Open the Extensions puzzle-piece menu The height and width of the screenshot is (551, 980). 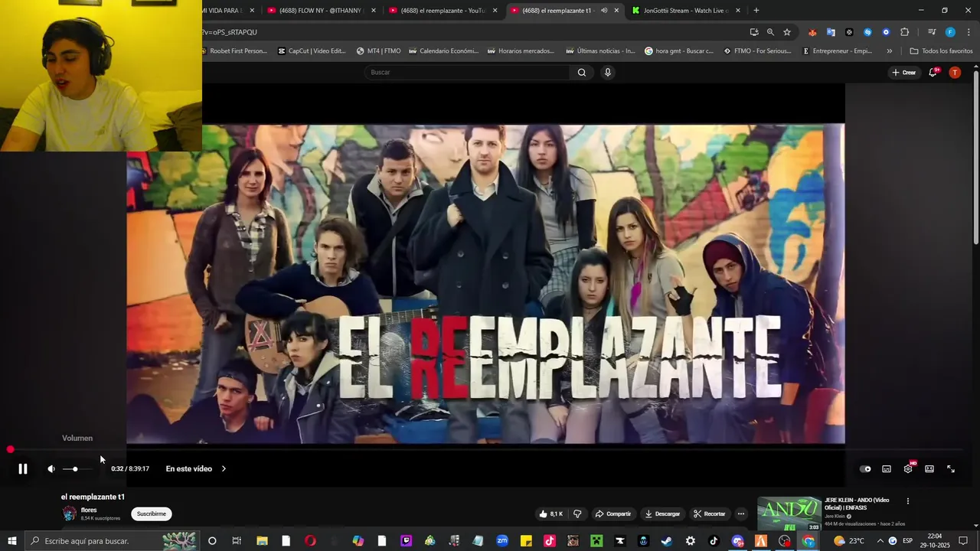pos(904,32)
